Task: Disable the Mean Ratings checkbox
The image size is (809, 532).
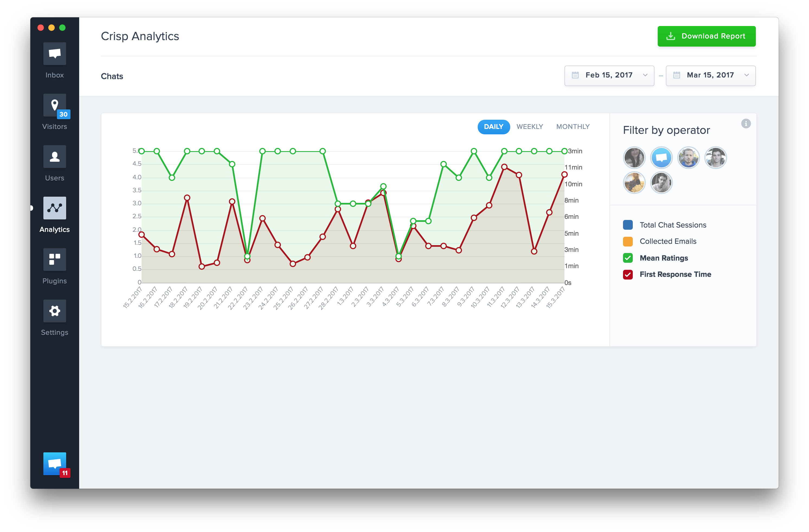Action: click(628, 258)
